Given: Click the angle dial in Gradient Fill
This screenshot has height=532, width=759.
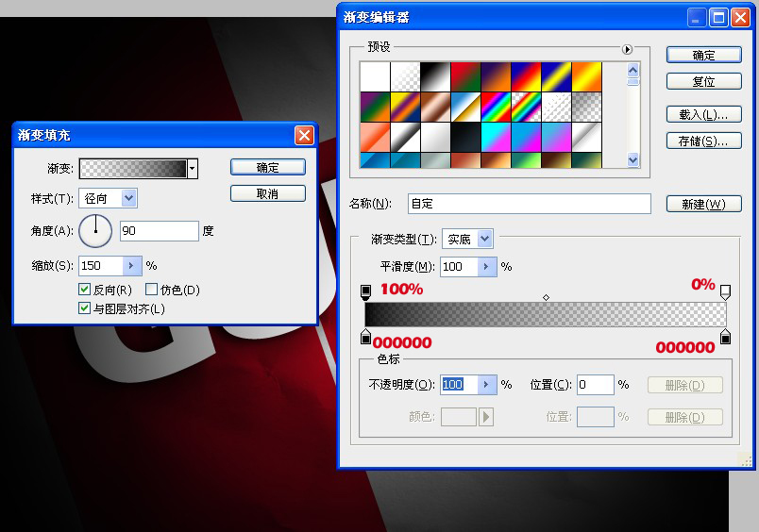Looking at the screenshot, I should 95,231.
